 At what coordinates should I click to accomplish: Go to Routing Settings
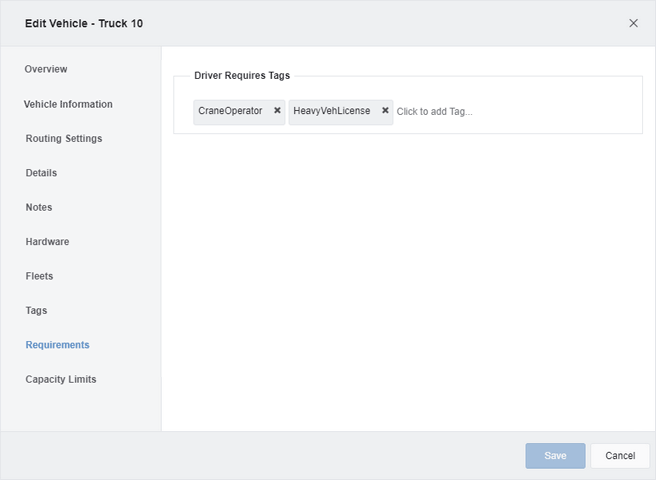point(64,138)
